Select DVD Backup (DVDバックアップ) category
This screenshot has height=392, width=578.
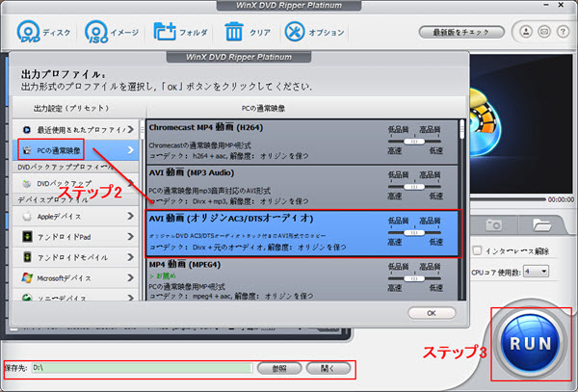(x=75, y=183)
